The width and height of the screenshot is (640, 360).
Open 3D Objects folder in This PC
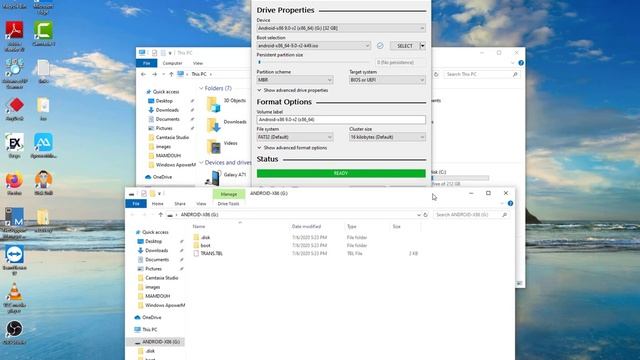click(x=227, y=104)
